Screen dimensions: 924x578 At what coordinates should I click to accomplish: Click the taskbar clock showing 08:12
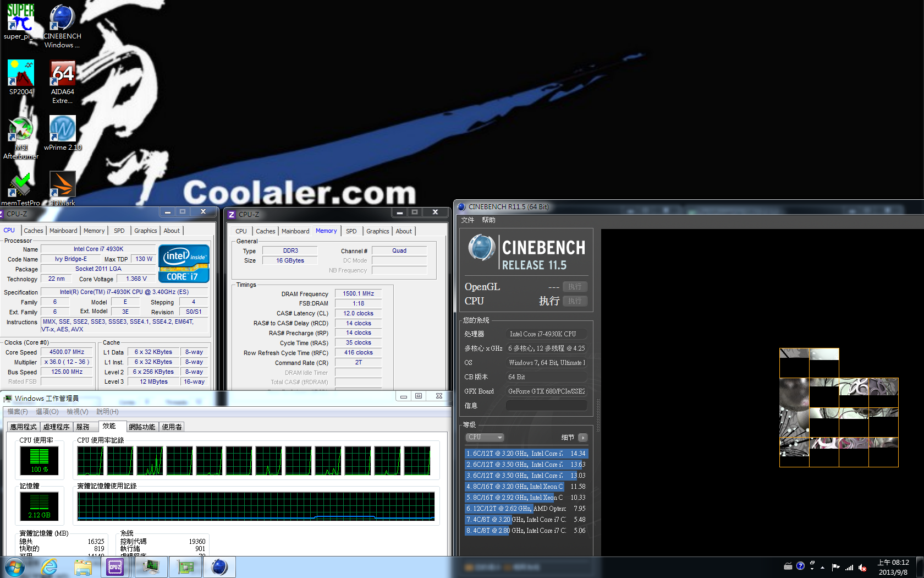click(893, 568)
